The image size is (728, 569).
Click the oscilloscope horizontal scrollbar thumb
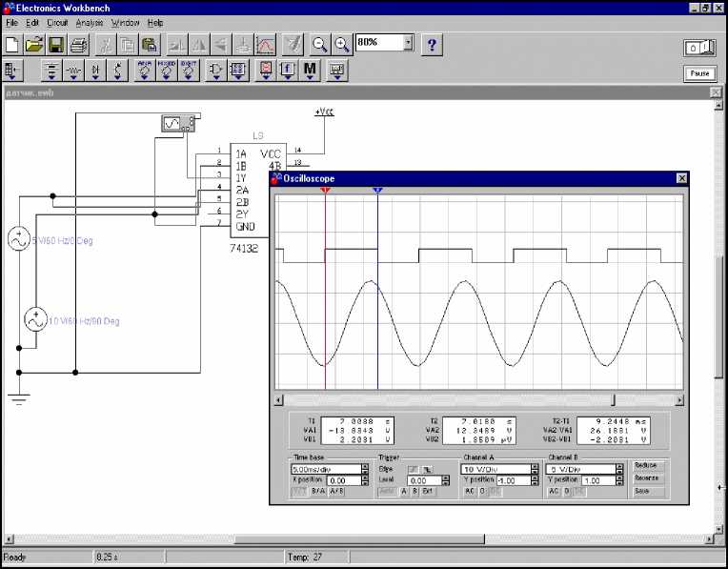coord(613,400)
